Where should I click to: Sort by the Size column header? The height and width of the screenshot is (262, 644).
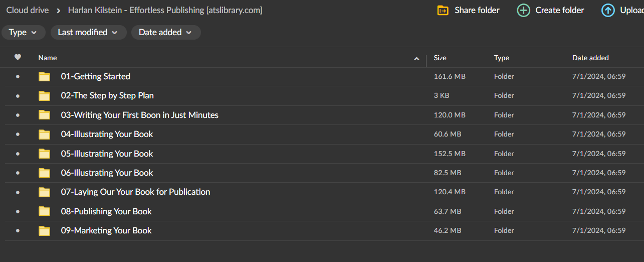click(x=440, y=58)
